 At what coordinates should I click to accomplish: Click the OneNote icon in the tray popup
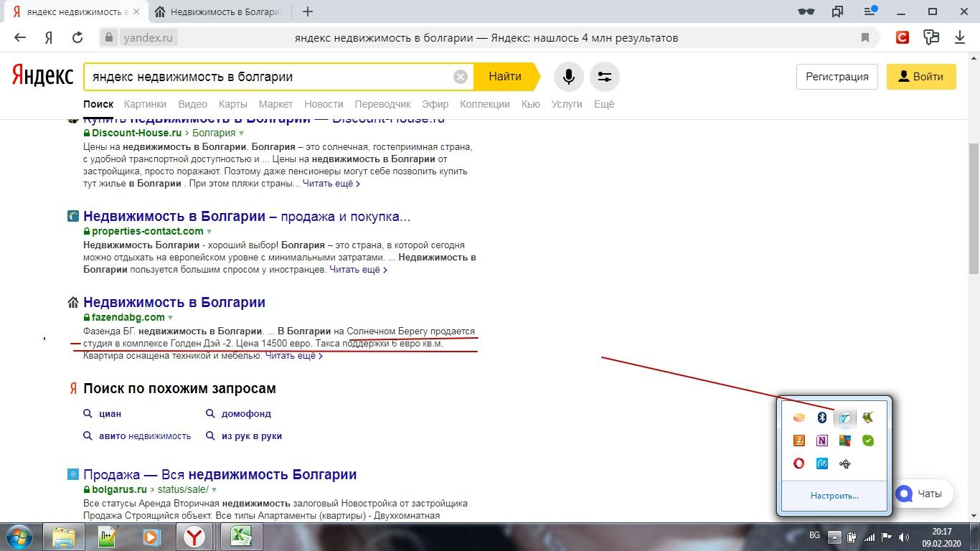[x=822, y=441]
